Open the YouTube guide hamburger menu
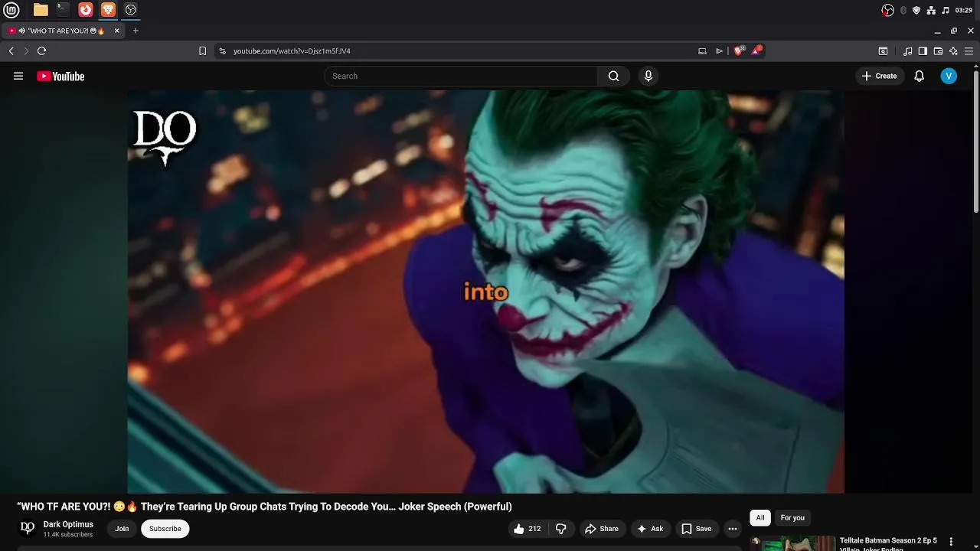 click(18, 76)
